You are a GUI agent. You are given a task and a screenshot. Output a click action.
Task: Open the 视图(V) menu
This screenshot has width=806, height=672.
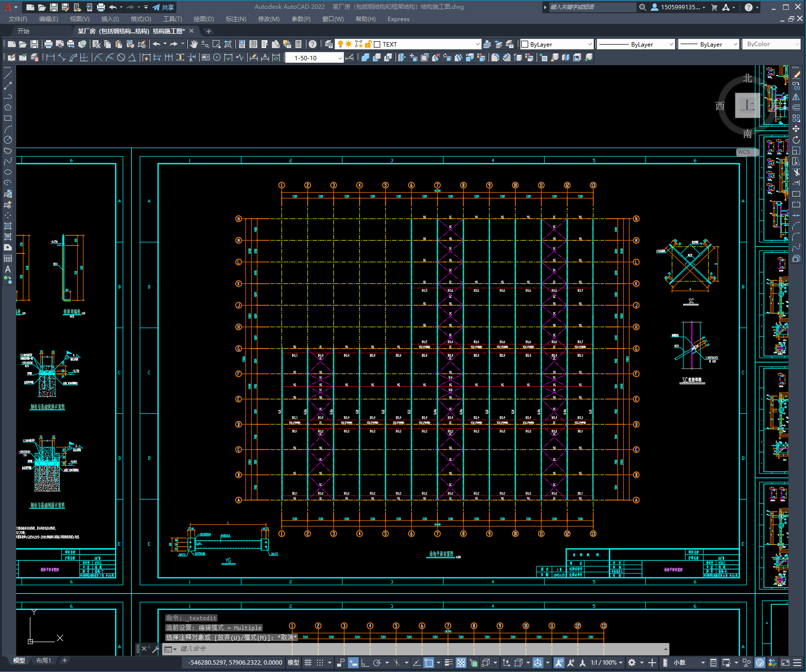coord(79,19)
